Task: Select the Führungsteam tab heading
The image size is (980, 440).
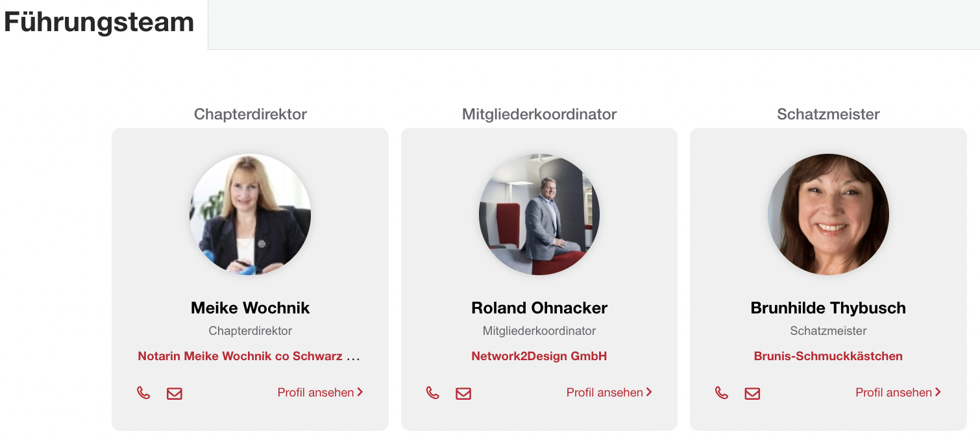Action: click(x=99, y=22)
